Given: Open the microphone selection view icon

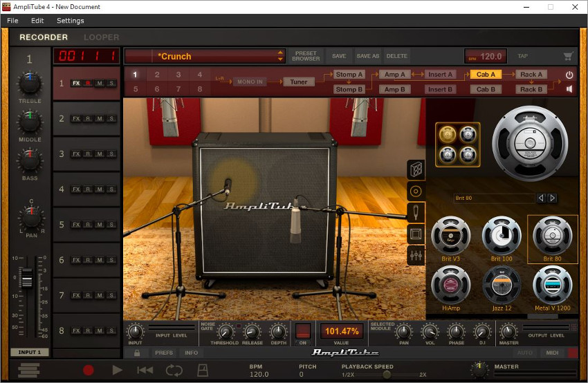Looking at the screenshot, I should (416, 212).
